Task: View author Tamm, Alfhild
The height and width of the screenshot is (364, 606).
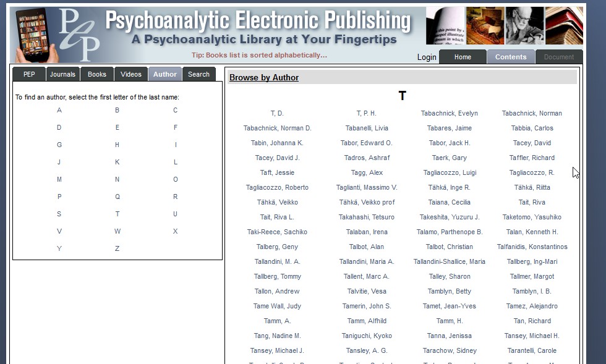Action: tap(367, 321)
